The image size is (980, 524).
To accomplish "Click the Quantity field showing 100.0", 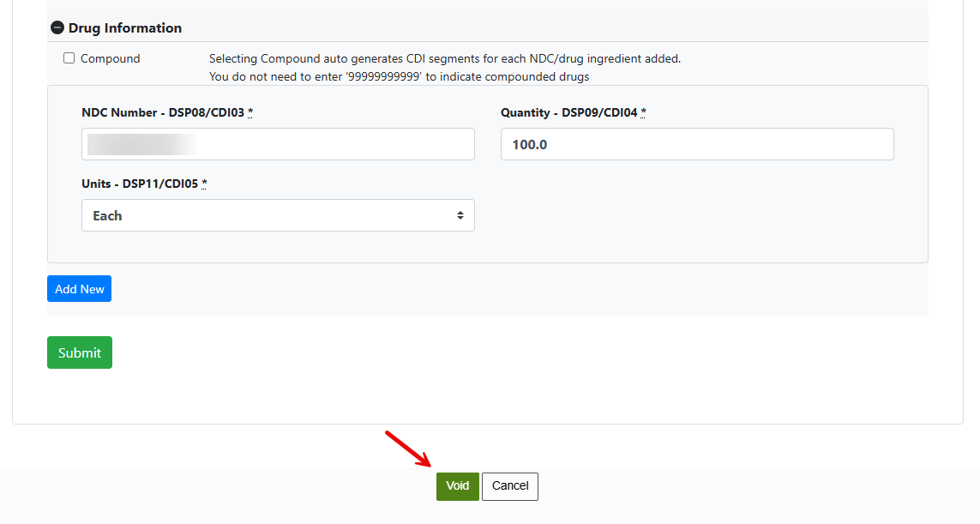I will (x=697, y=144).
